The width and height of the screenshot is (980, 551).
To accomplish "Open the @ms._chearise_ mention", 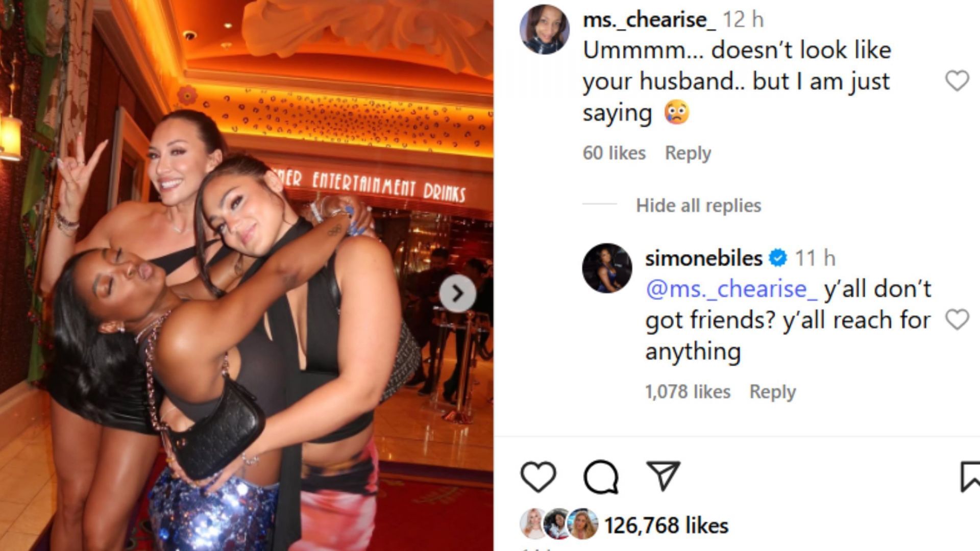I will point(731,289).
